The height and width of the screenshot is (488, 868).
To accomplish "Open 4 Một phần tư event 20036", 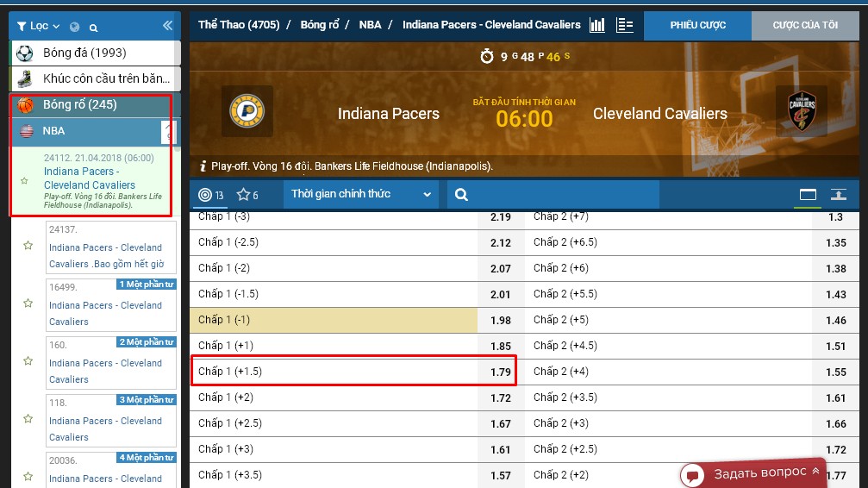I will [x=110, y=470].
